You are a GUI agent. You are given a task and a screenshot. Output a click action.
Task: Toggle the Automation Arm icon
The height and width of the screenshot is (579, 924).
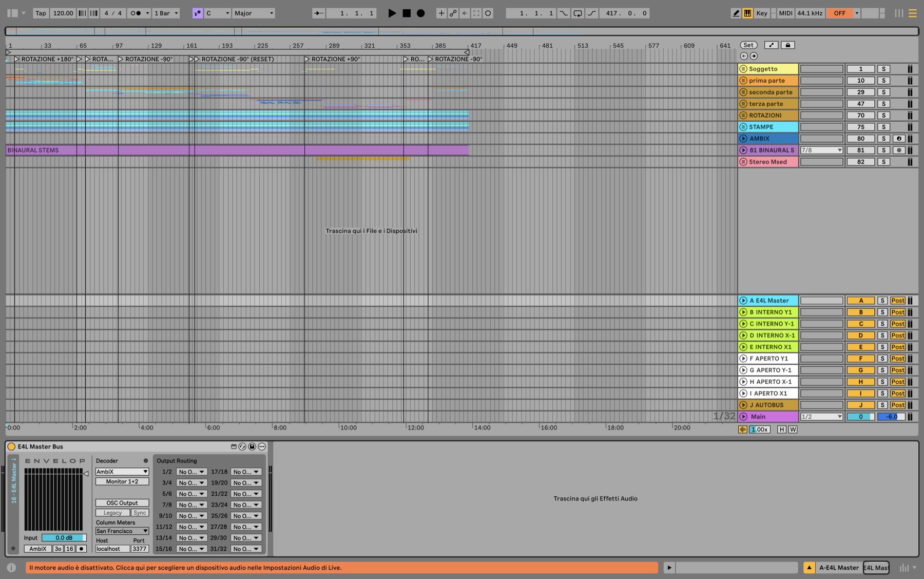tap(453, 13)
